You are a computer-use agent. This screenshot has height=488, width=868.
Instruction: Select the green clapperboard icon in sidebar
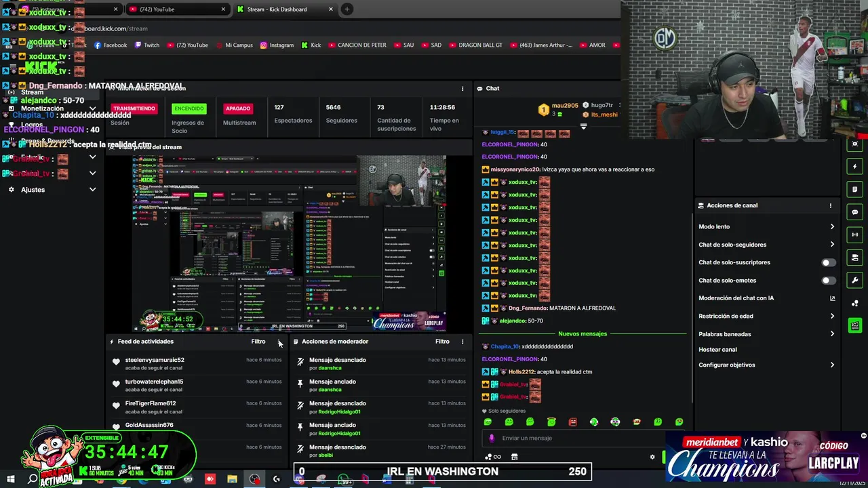pos(855,326)
